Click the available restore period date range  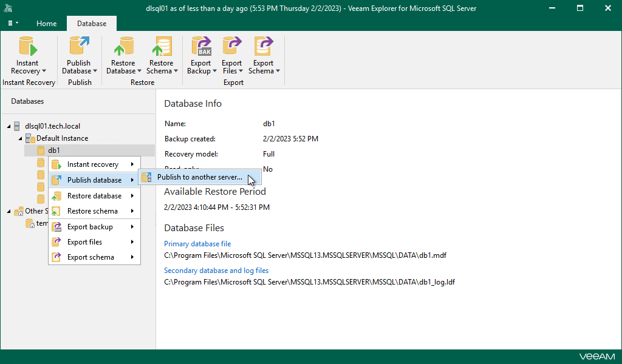217,207
